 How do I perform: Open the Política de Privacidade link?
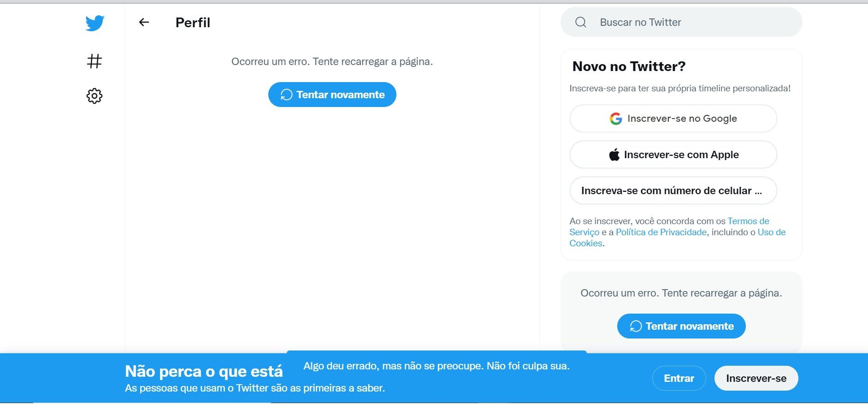(x=661, y=232)
